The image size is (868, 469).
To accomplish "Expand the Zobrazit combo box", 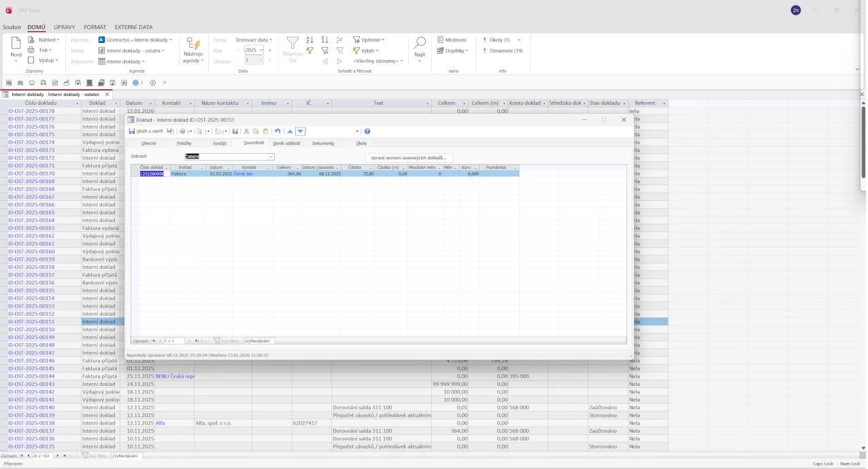I will (270, 157).
